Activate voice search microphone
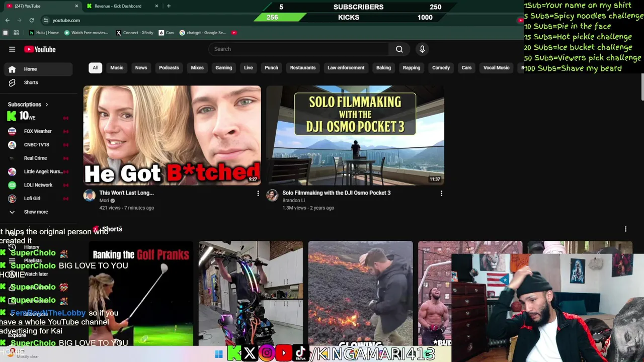This screenshot has width=644, height=362. tap(422, 49)
